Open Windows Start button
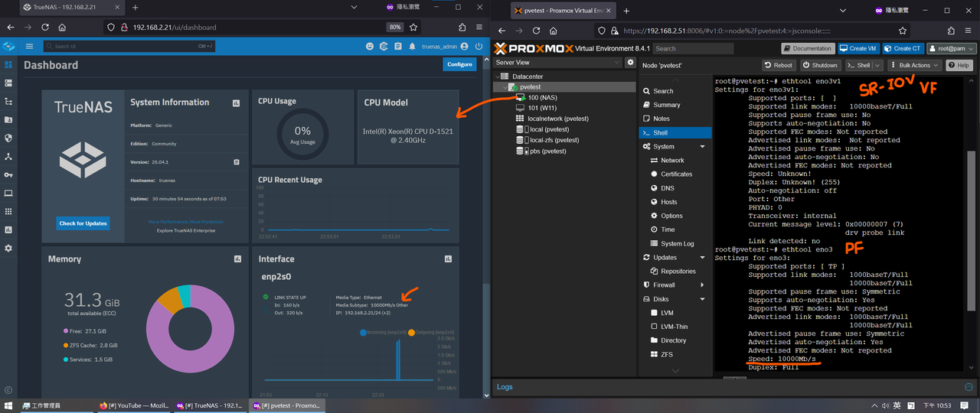Screen dimensions: 980x413 [8, 405]
